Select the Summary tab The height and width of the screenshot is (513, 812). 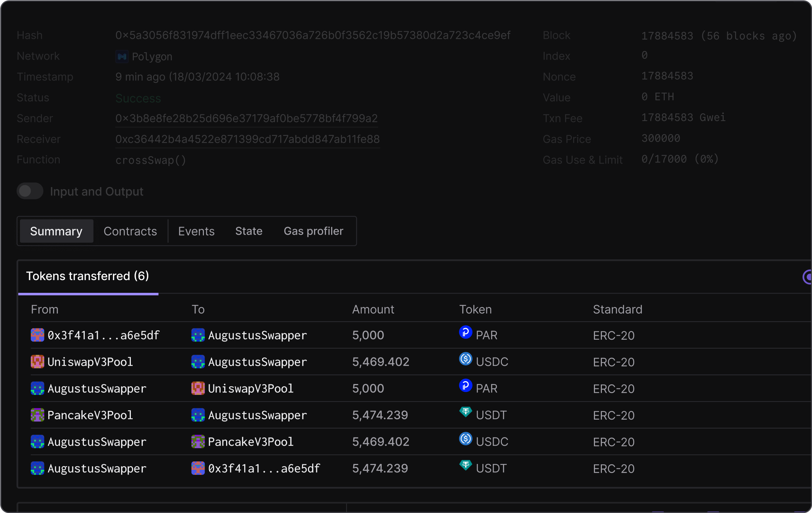pyautogui.click(x=56, y=231)
